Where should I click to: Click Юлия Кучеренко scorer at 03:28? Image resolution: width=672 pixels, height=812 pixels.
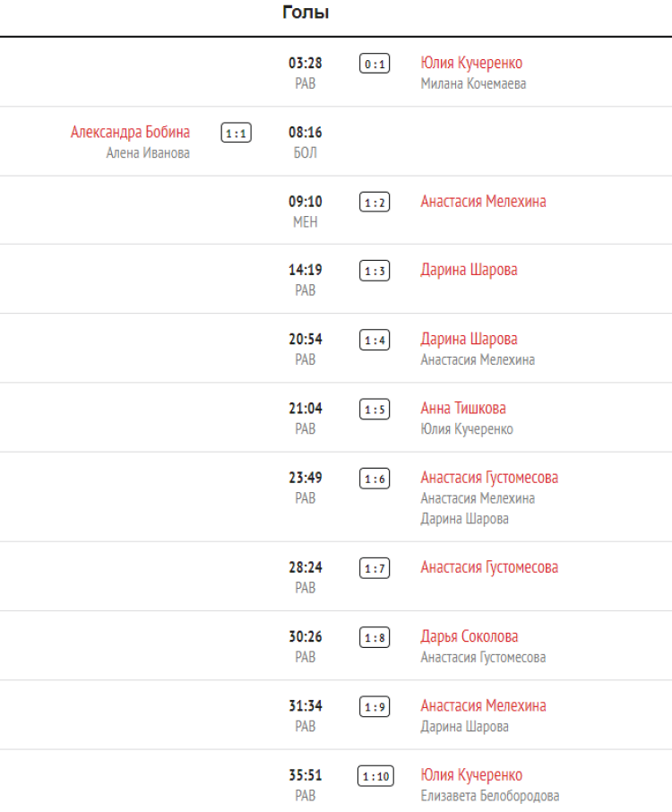(x=471, y=63)
